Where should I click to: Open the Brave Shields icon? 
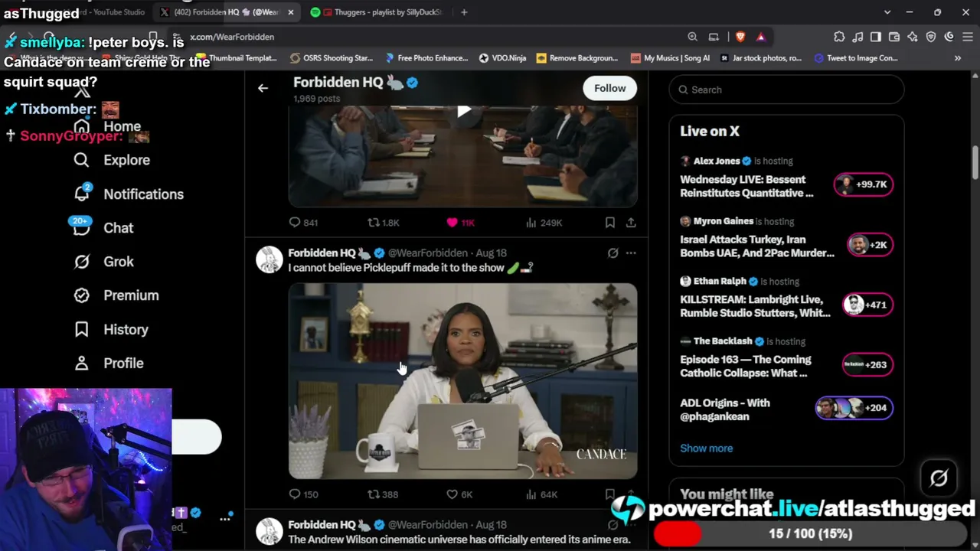pyautogui.click(x=740, y=37)
